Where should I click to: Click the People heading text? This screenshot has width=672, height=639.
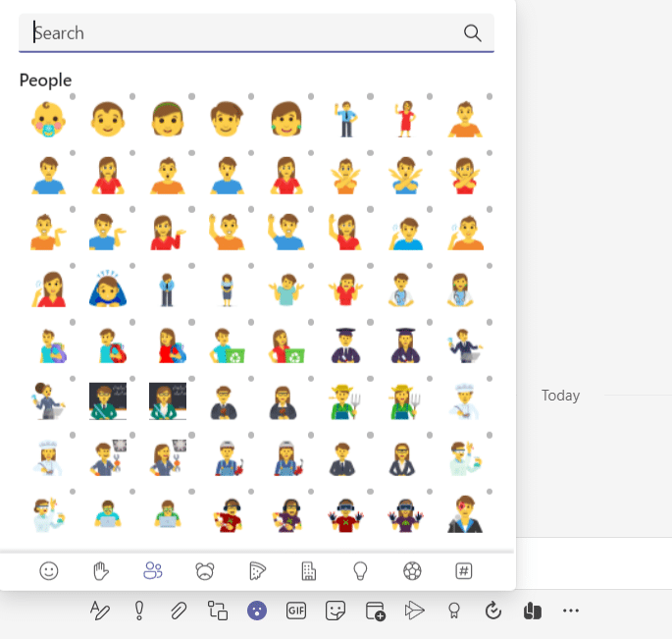45,80
